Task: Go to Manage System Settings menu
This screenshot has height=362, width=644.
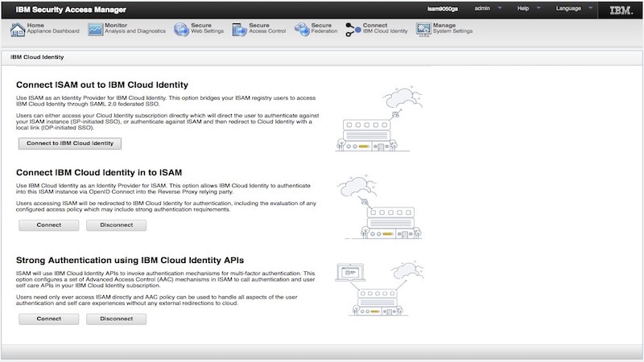Action: [452, 28]
